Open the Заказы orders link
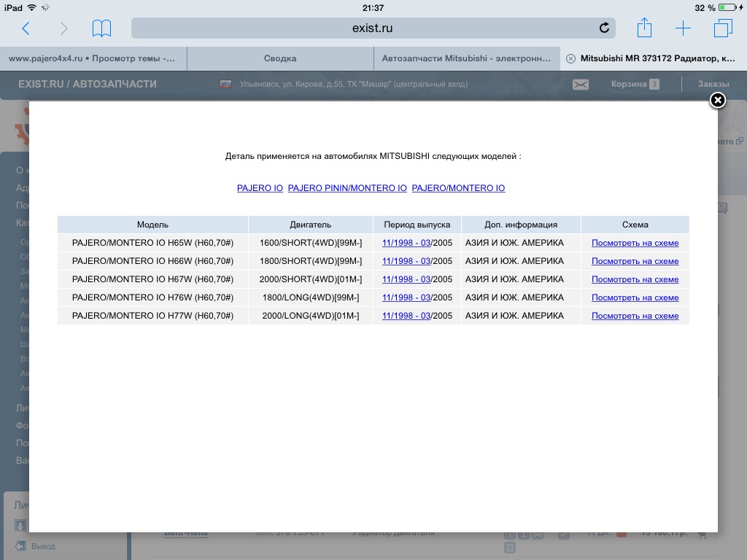 point(713,85)
